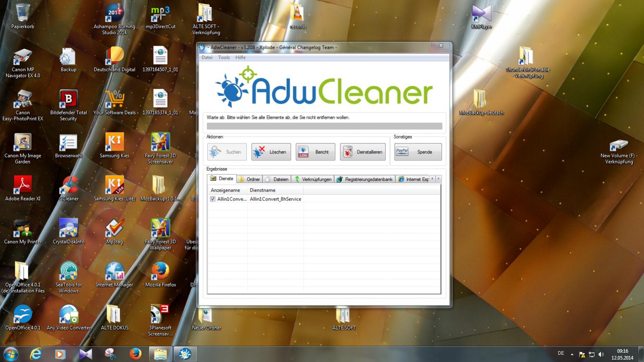Select the SeaTools for Windows icon
Image resolution: width=644 pixels, height=362 pixels.
pyautogui.click(x=68, y=278)
